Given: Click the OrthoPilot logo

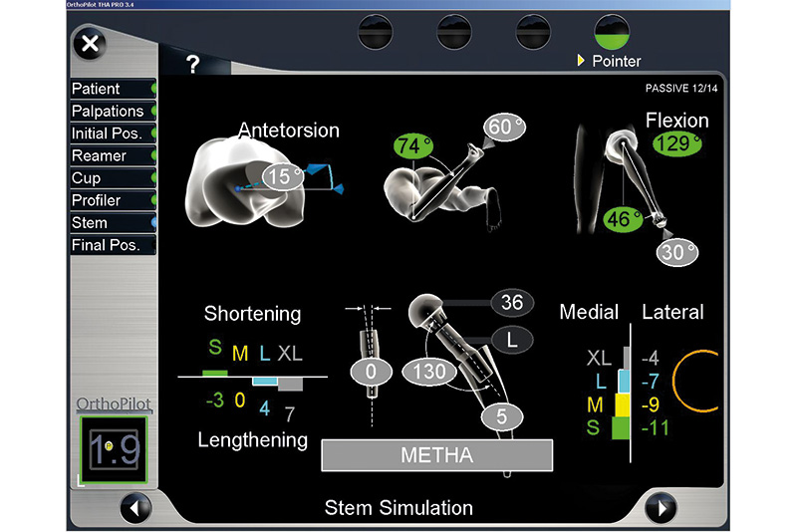Looking at the screenshot, I should click(114, 403).
